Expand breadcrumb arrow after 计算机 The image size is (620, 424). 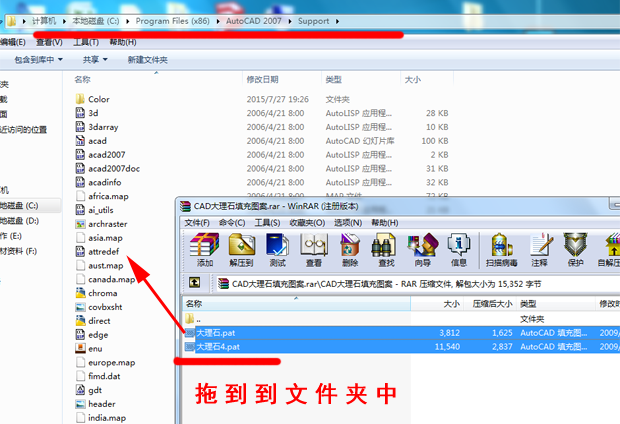point(64,21)
